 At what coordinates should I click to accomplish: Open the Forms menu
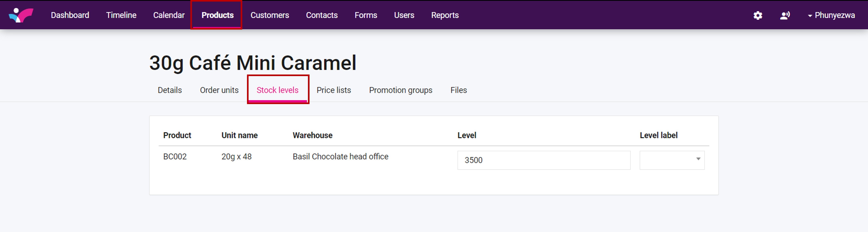pyautogui.click(x=366, y=15)
